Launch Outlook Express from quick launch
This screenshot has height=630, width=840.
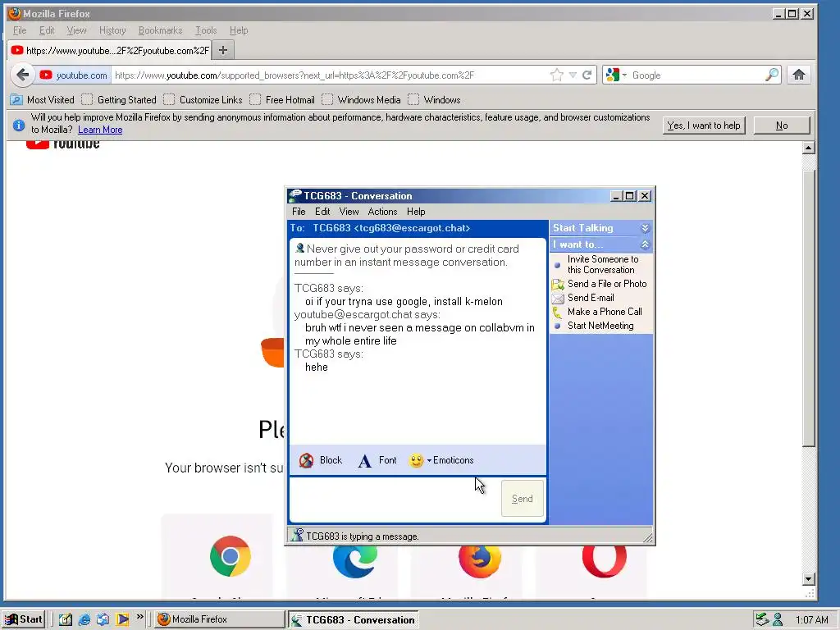pyautogui.click(x=103, y=619)
